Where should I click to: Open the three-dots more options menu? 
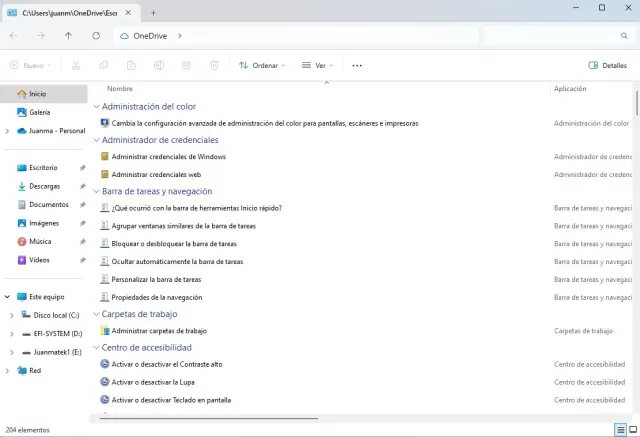pos(357,65)
